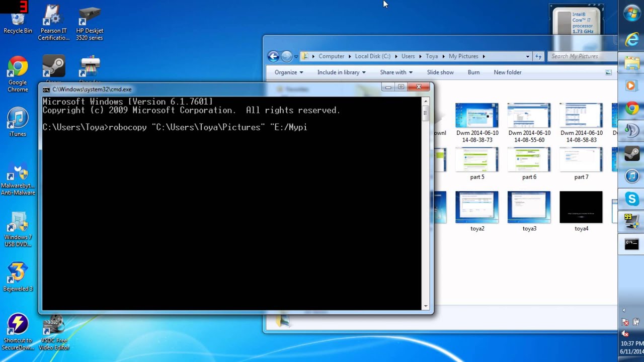The width and height of the screenshot is (644, 362).
Task: Select Dwm 2014-06-10 14-08-38-73 thumbnail
Action: 477,123
